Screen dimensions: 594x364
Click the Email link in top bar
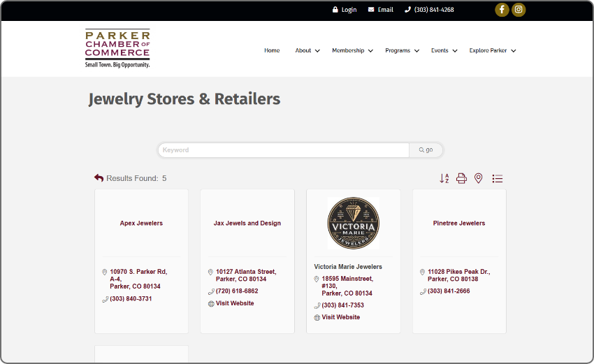click(385, 10)
